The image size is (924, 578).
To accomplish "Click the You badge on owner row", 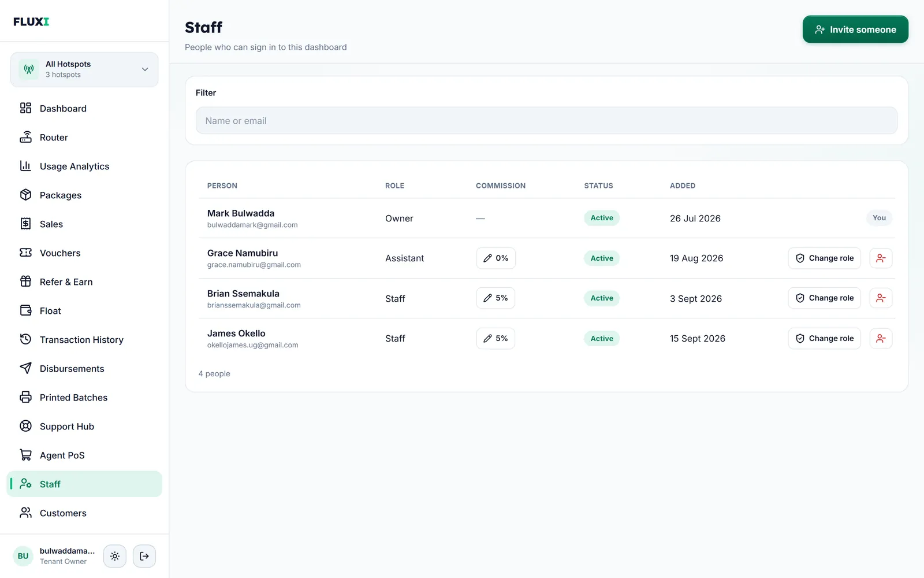I will point(879,218).
